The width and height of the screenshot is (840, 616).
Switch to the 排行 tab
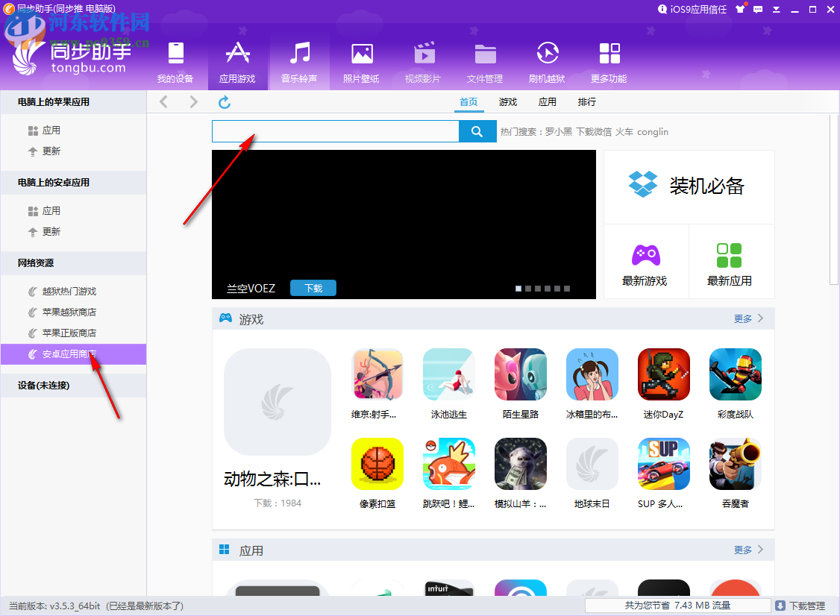click(x=586, y=102)
